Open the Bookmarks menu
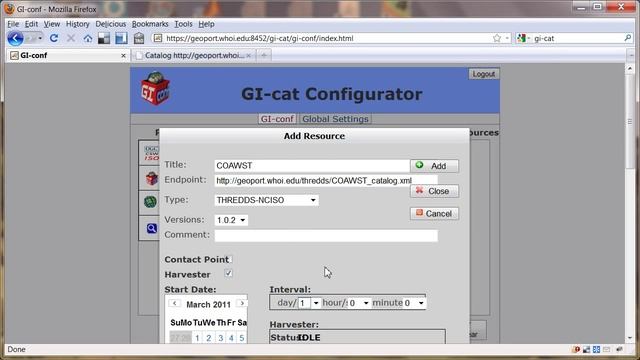 [x=150, y=24]
